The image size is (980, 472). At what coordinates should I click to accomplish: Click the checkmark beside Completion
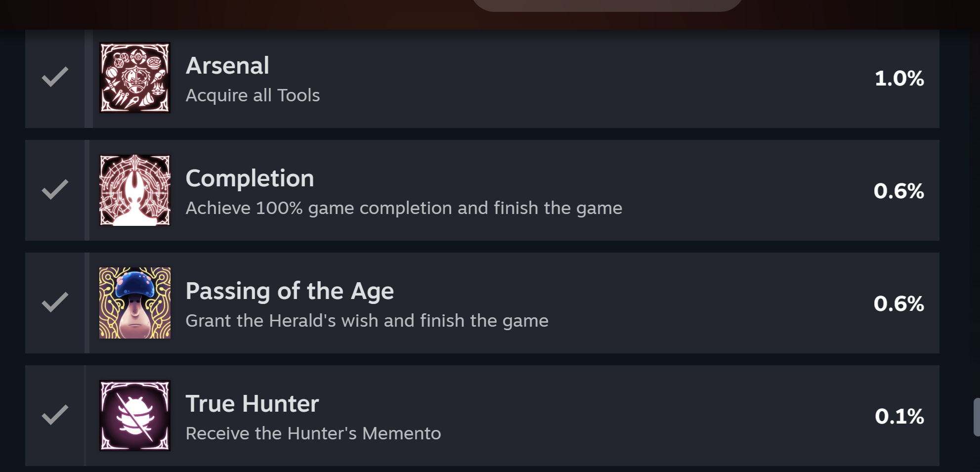click(55, 190)
